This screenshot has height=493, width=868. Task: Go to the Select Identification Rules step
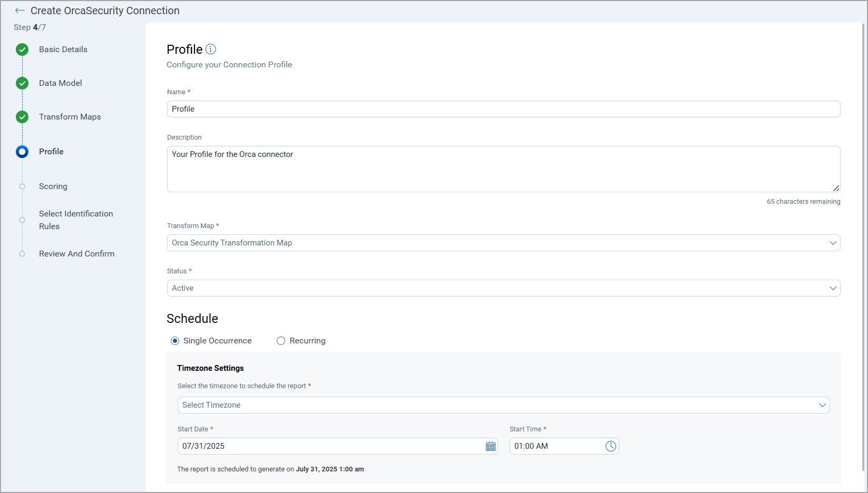[76, 220]
